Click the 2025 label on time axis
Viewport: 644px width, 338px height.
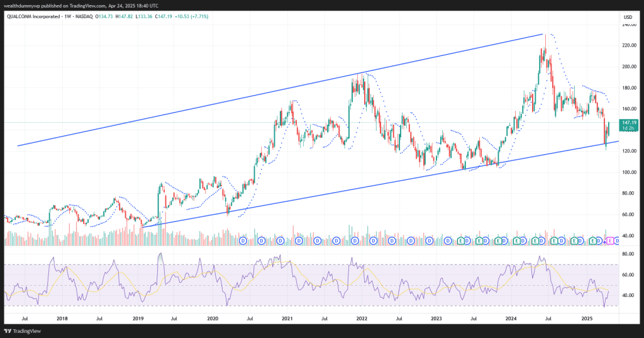[x=587, y=320]
